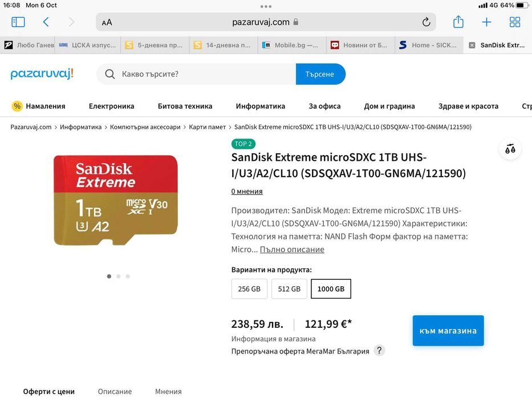532x399 pixels.
Task: Open the question mark help icon
Action: tap(379, 350)
